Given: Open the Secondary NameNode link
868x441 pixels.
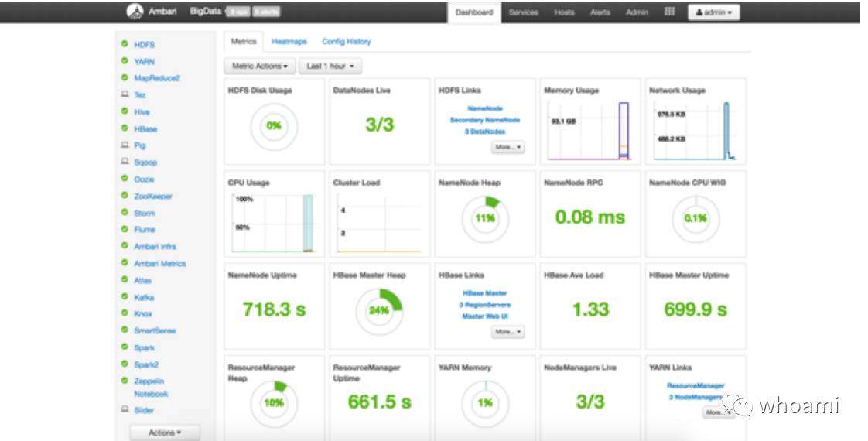Looking at the screenshot, I should 485,120.
